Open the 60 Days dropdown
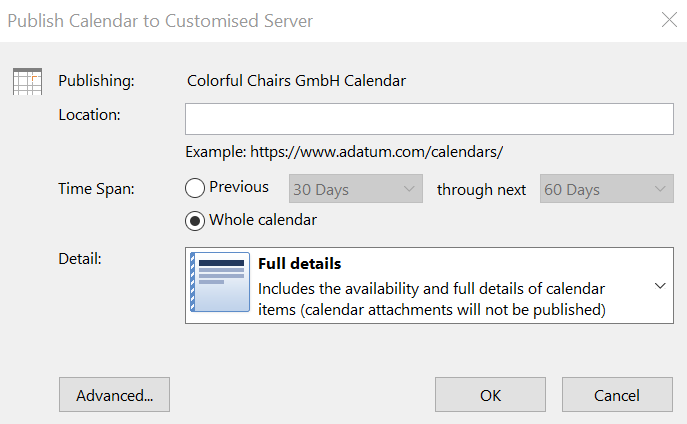This screenshot has height=424, width=687. tap(606, 189)
